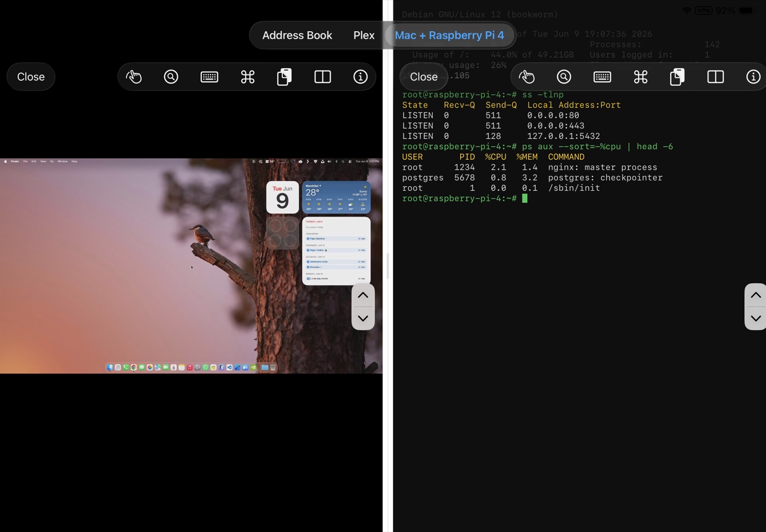The width and height of the screenshot is (766, 532).
Task: Open the Help menu on remote Mac
Action: pyautogui.click(x=74, y=161)
